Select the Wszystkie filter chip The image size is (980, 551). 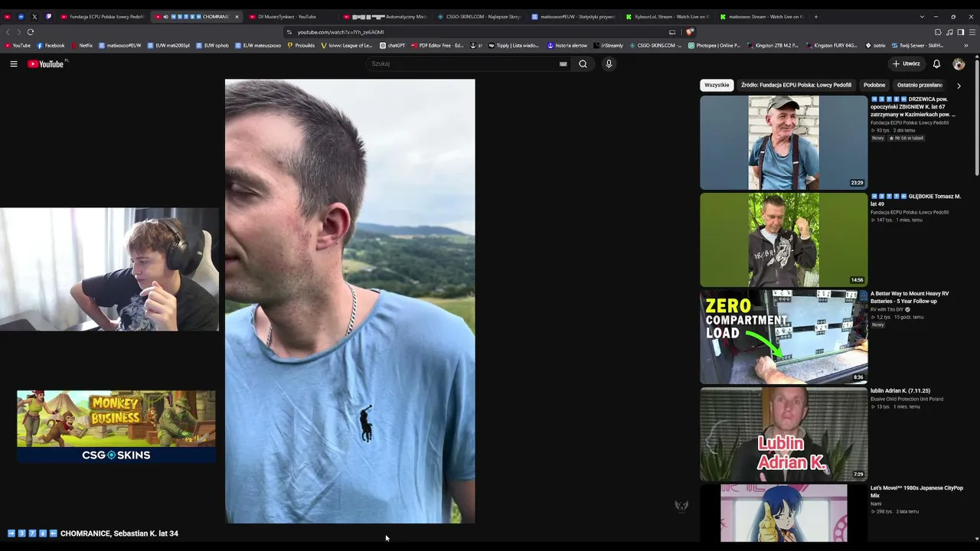point(717,86)
